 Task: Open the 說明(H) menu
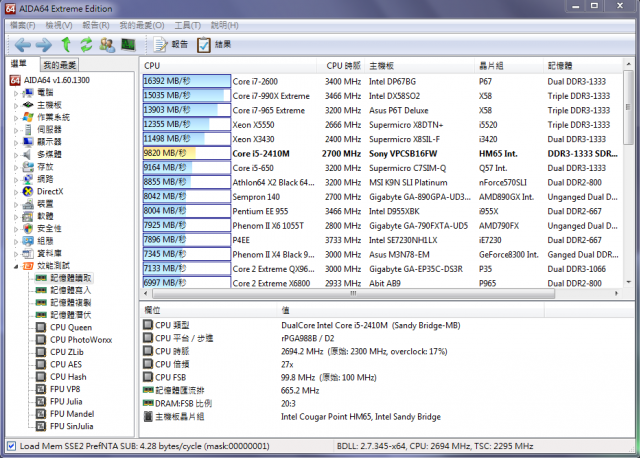tap(224, 25)
